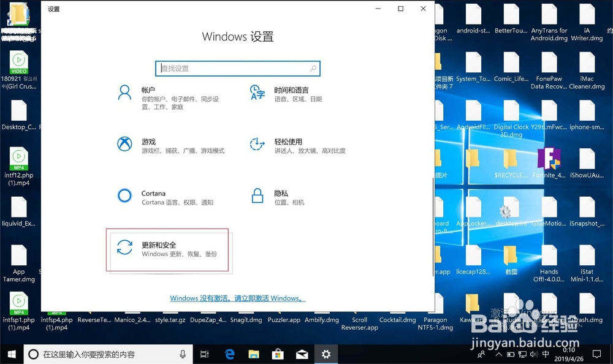This screenshot has height=364, width=613.
Task: Select the iphone-sm... desktop file
Action: [587, 115]
